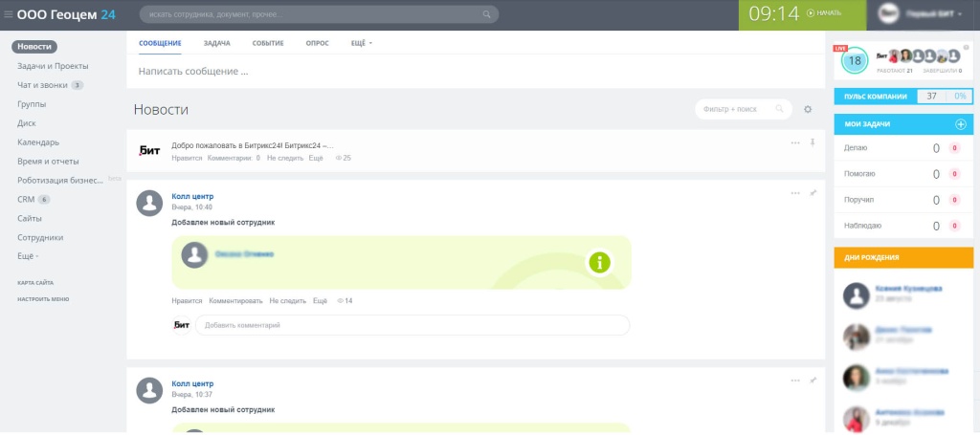The image size is (980, 435).
Task: Open Задачи и Проекты in the sidebar
Action: [53, 66]
